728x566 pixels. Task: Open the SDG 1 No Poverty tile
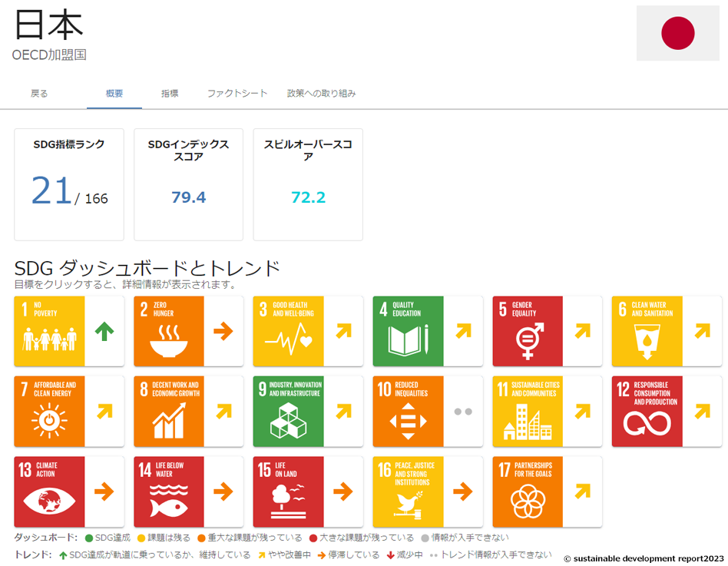(49, 331)
